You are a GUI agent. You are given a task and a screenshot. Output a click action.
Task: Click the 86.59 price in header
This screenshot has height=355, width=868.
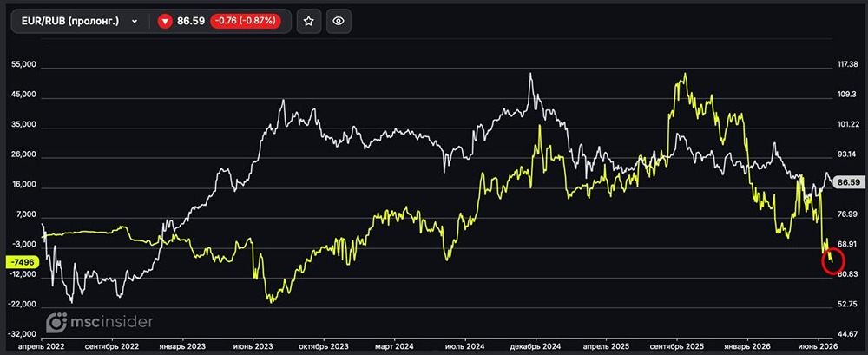click(191, 22)
